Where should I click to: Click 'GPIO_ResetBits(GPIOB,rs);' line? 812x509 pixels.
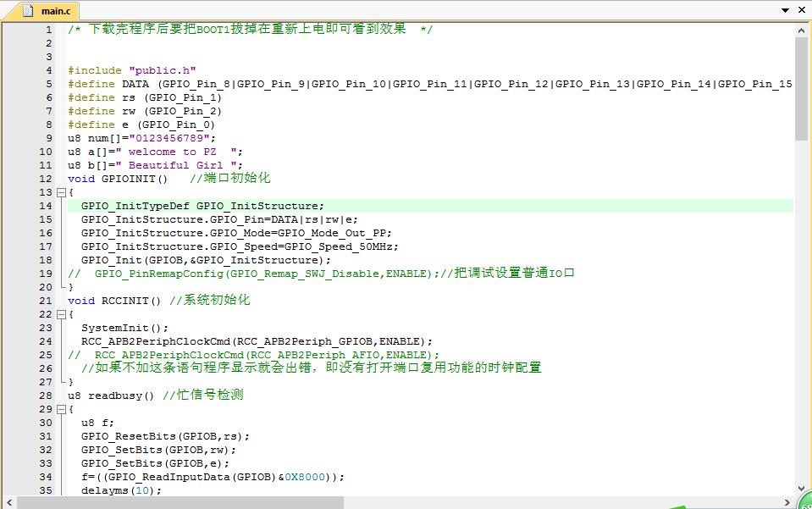point(165,436)
